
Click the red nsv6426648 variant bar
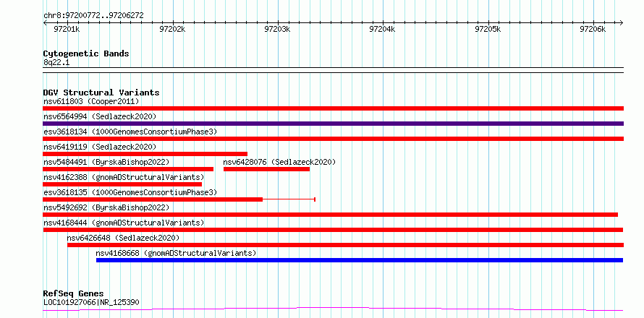[345, 245]
